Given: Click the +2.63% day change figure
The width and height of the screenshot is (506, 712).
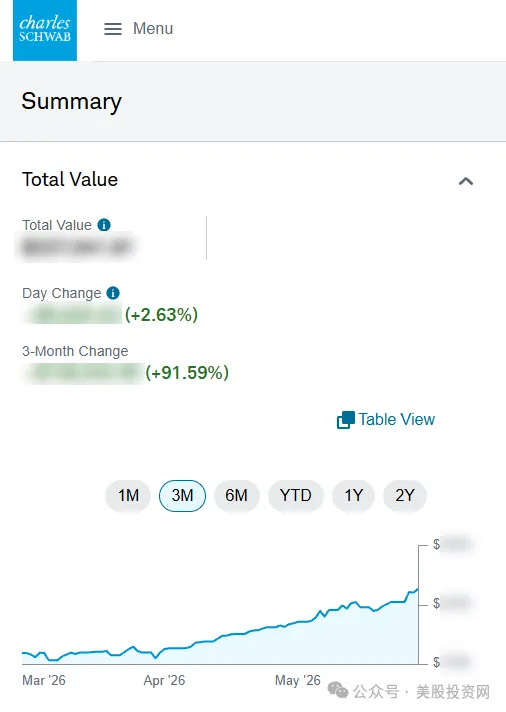Looking at the screenshot, I should pos(161,315).
